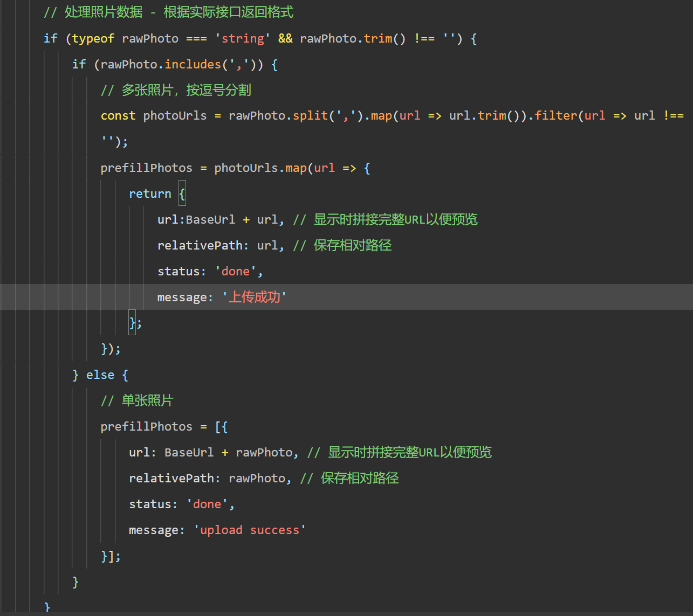The image size is (693, 616).
Task: Click the 'return' keyword
Action: pos(150,193)
